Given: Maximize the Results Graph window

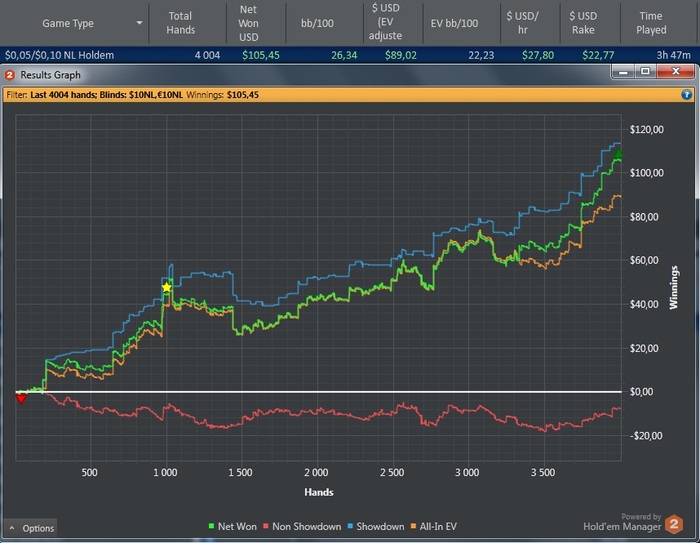Looking at the screenshot, I should tap(645, 71).
